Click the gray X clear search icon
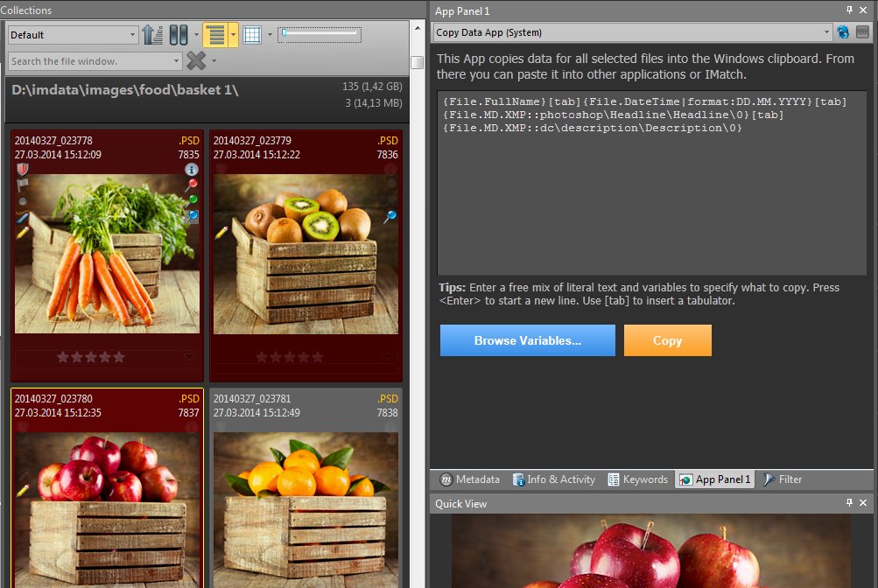Viewport: 878px width, 588px height. click(196, 60)
